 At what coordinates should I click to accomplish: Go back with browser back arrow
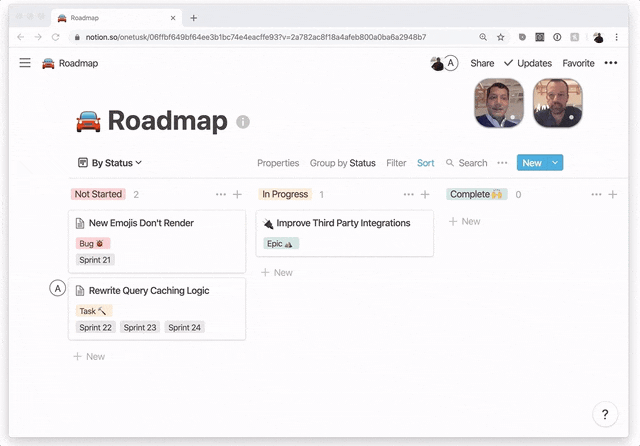tap(21, 37)
